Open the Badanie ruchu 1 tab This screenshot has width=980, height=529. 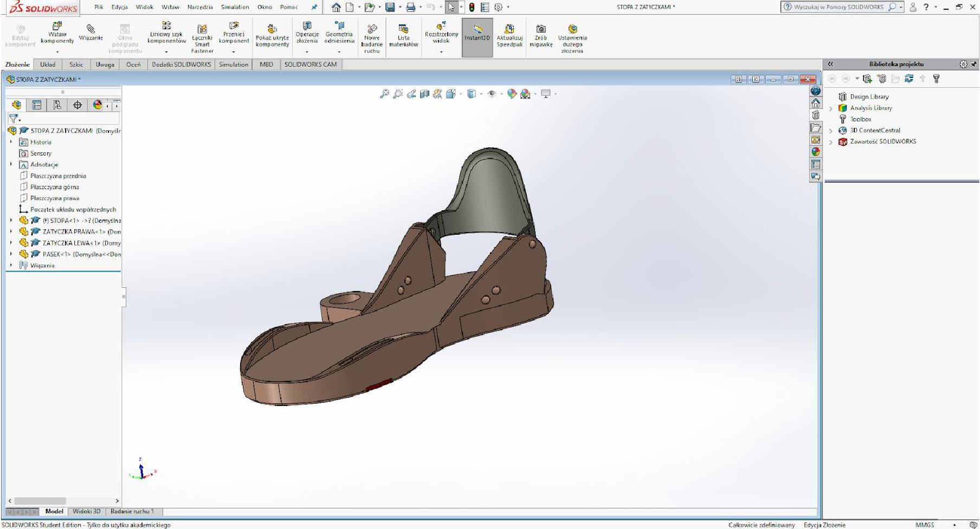click(132, 511)
